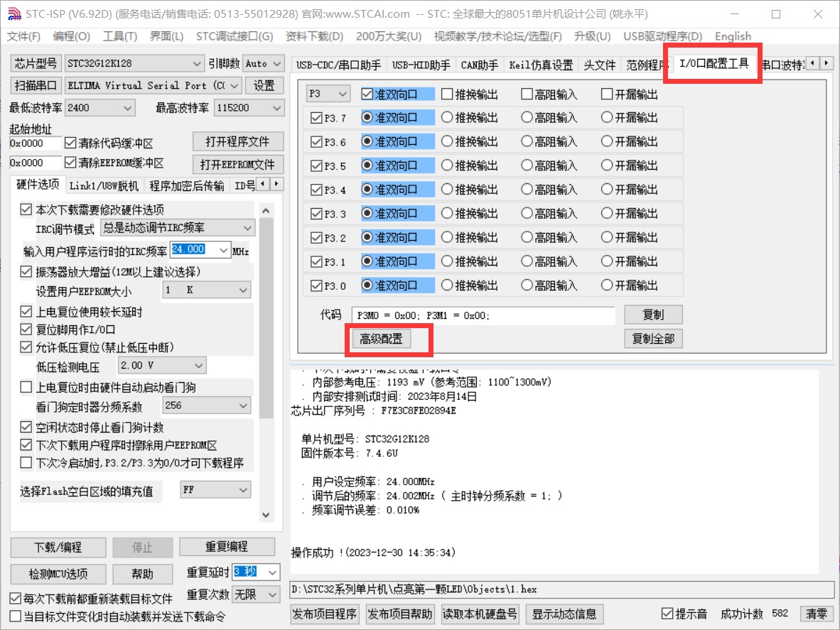The height and width of the screenshot is (630, 840).
Task: Switch to Keil仿真设置 tab
Action: point(541,65)
